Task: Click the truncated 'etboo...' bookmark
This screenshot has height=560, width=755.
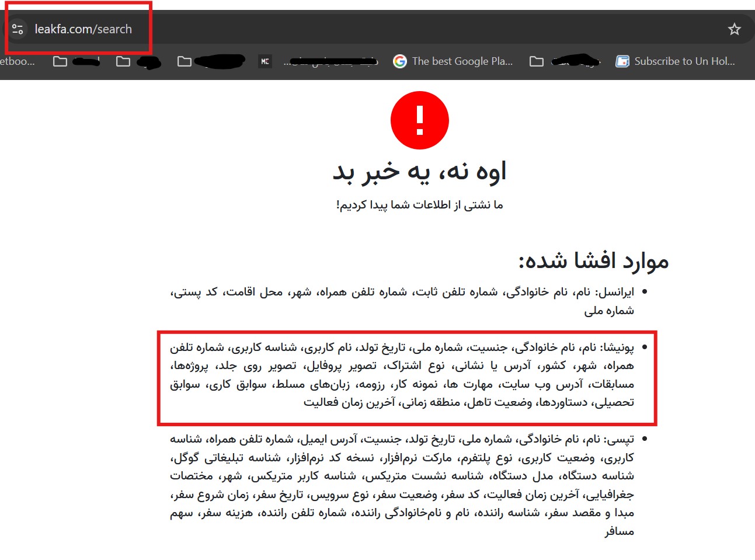Action: coord(18,61)
